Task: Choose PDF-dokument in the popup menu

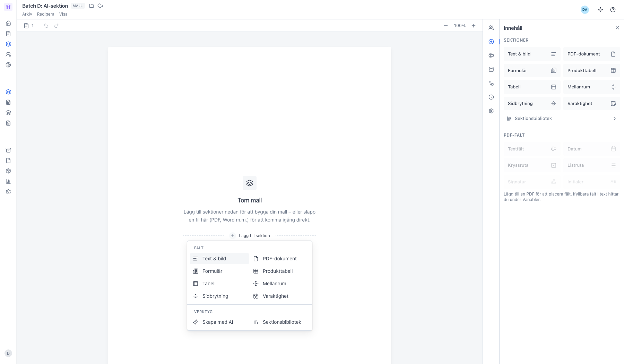Action: 280,259
